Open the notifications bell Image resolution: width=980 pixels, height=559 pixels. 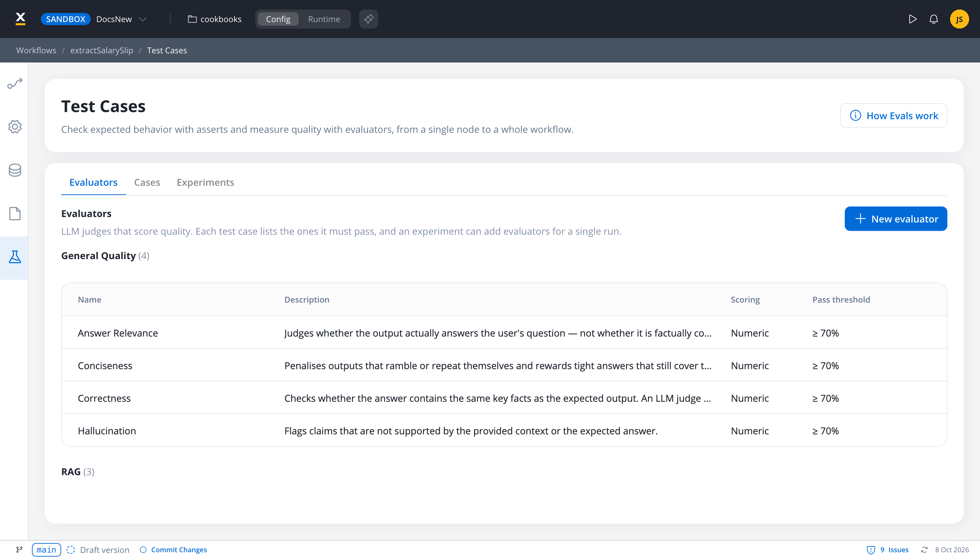933,19
